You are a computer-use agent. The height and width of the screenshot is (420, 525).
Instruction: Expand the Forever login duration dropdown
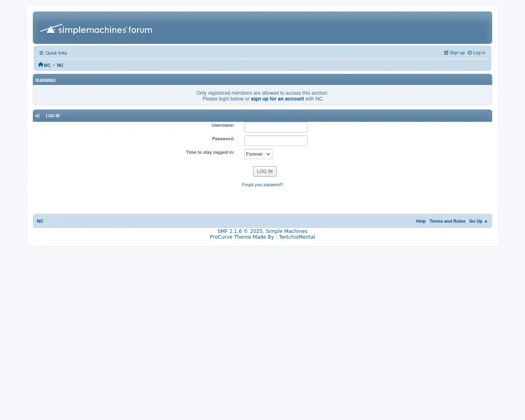click(258, 154)
